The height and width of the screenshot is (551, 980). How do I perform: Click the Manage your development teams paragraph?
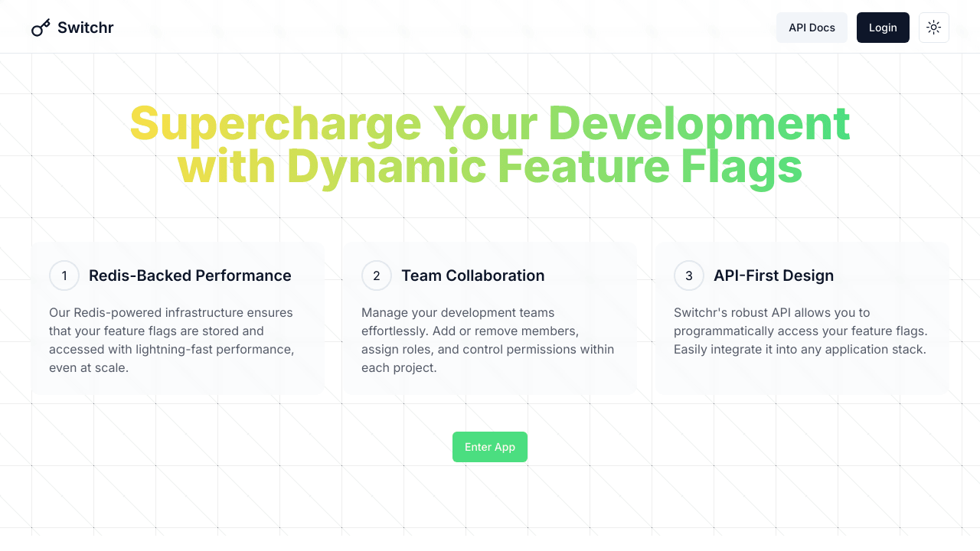tap(487, 340)
